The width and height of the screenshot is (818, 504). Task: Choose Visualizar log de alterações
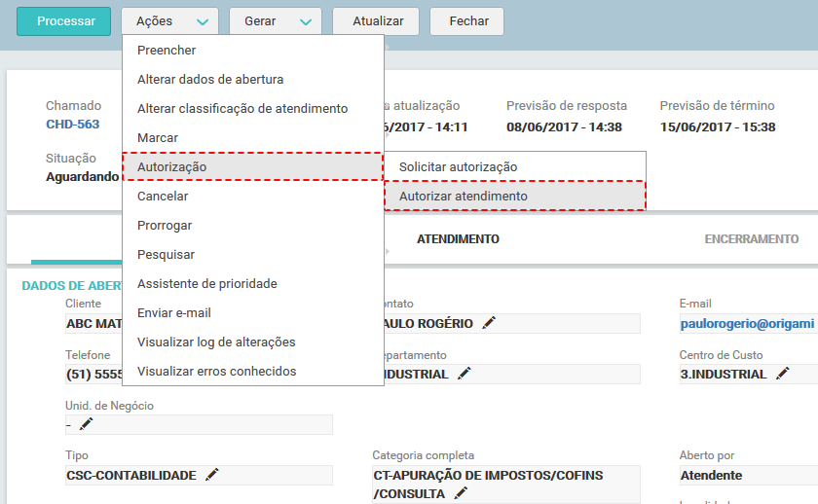(253, 342)
